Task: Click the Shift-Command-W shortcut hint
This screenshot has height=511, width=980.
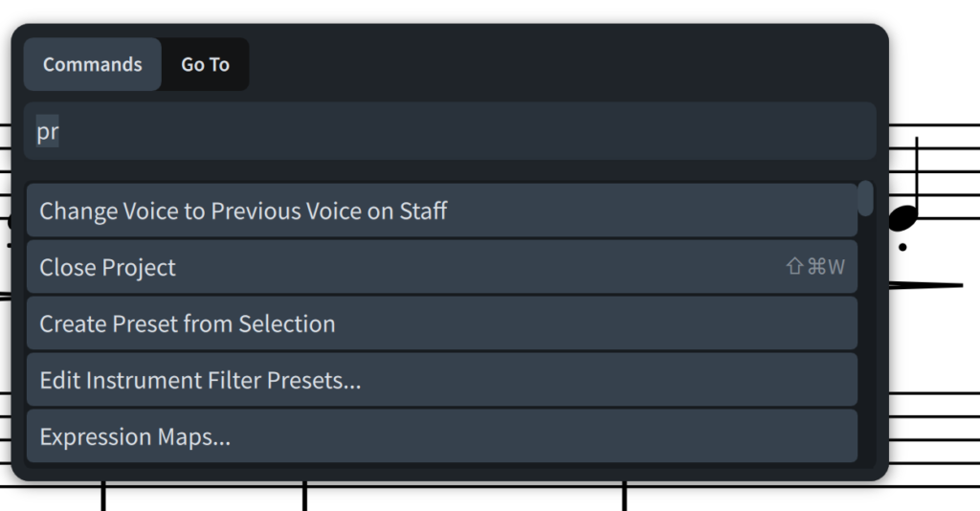Action: (815, 267)
